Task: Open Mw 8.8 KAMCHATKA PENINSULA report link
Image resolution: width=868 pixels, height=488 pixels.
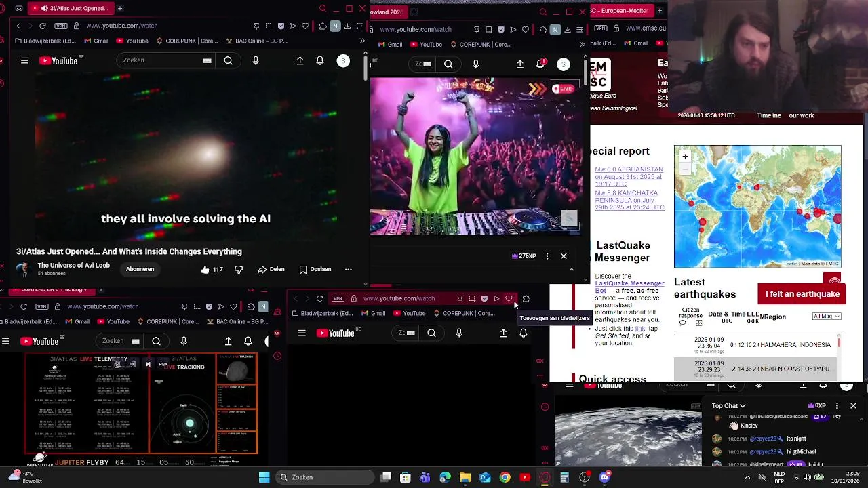Action: pos(629,200)
